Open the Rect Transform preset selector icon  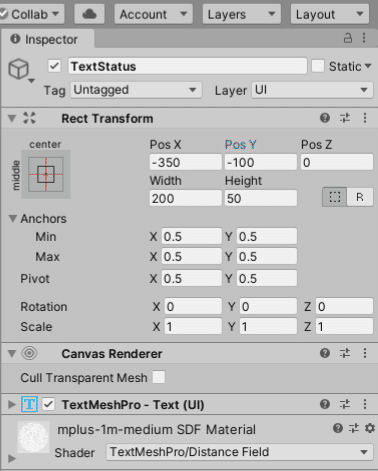345,118
